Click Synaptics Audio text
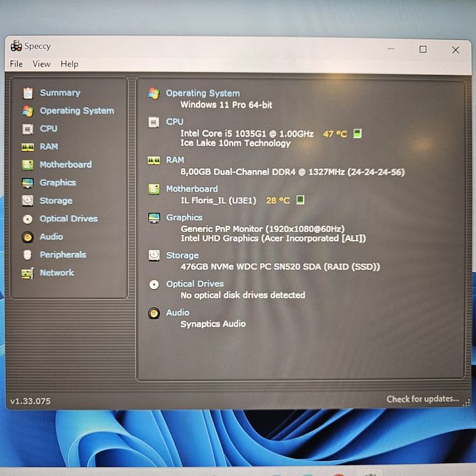This screenshot has width=476, height=476. (213, 324)
